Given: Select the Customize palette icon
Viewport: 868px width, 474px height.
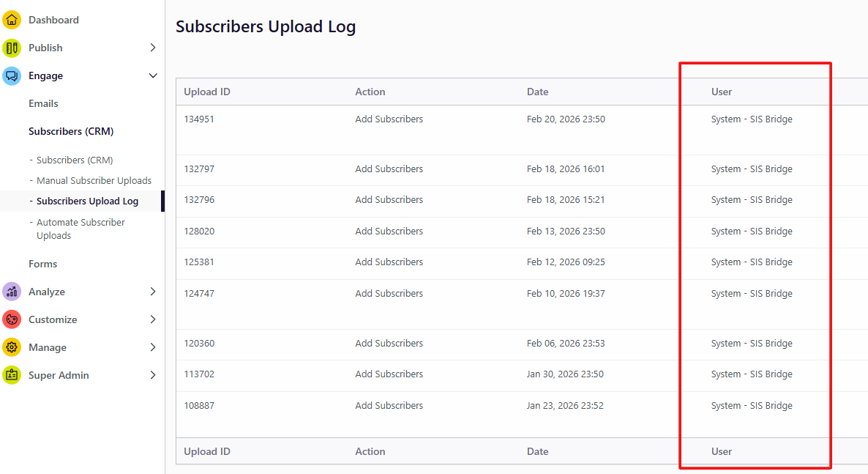Looking at the screenshot, I should pos(12,319).
